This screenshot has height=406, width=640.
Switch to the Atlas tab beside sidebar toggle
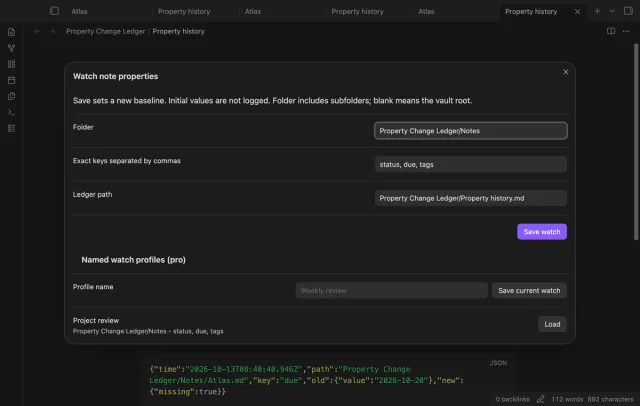point(79,11)
